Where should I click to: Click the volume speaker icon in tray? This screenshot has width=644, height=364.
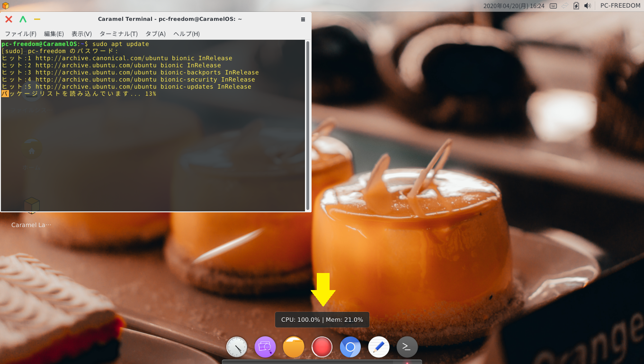tap(588, 6)
